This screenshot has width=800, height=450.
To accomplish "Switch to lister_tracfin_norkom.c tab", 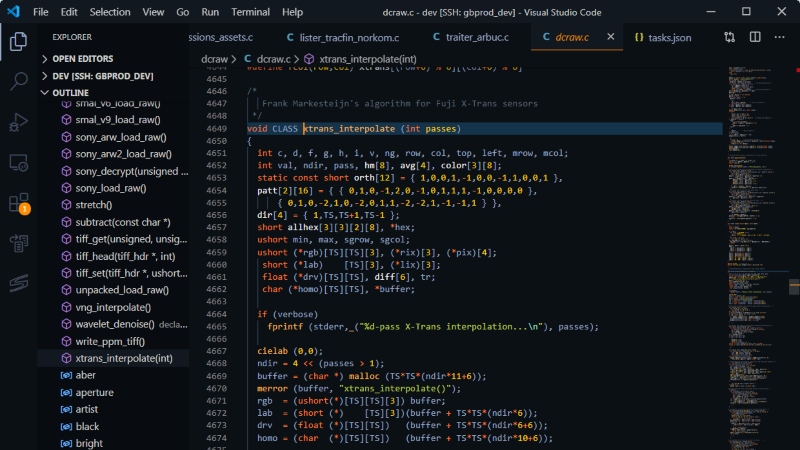I will point(343,37).
